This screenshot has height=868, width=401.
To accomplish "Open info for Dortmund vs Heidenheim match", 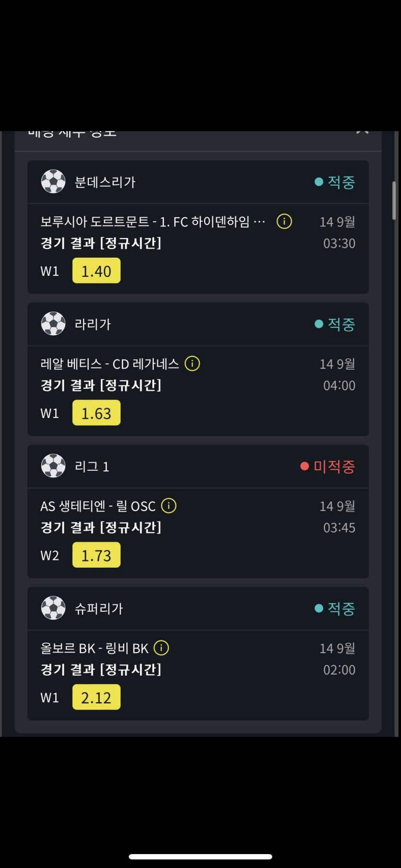I will point(284,221).
